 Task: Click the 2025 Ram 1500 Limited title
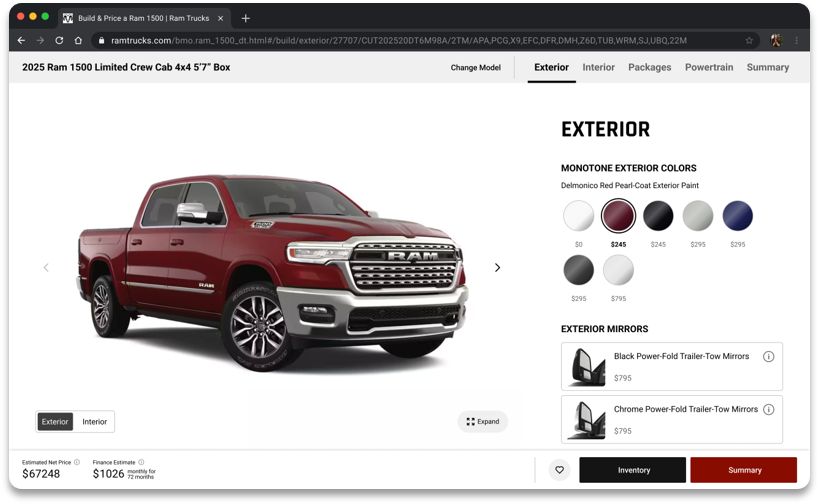pos(126,67)
